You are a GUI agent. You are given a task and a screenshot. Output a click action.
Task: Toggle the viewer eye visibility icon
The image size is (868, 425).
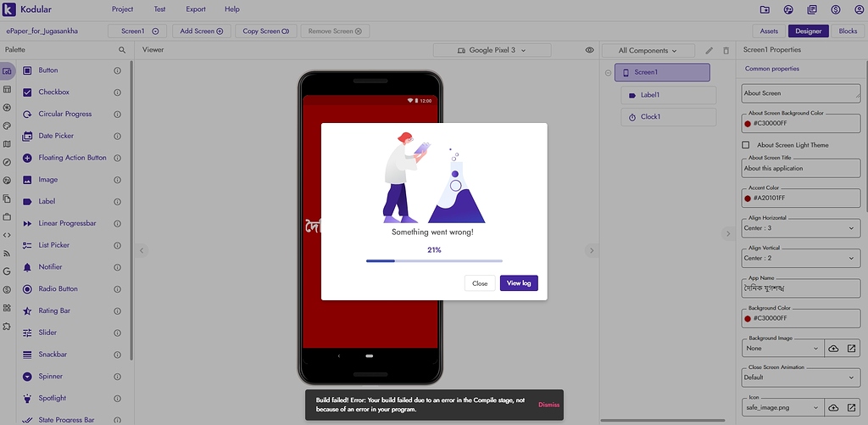pos(589,51)
